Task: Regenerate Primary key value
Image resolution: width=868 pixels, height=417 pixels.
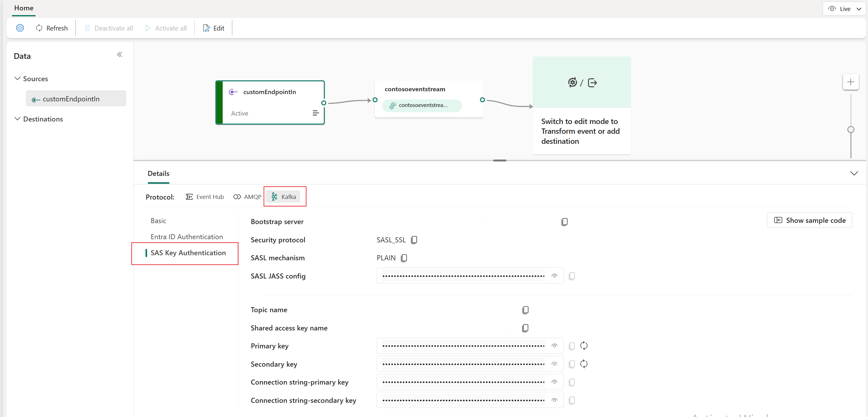Action: (585, 346)
